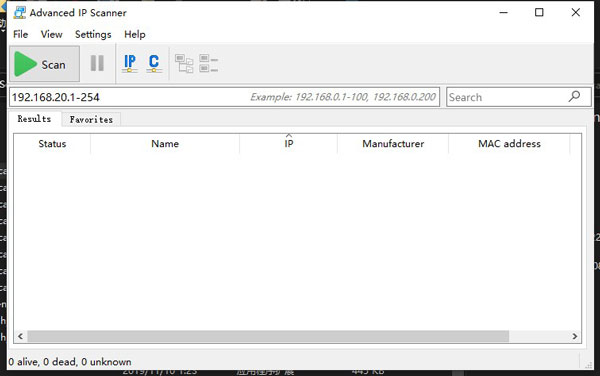Click the horizontal scrollbar thumb
This screenshot has height=376, width=600.
[x=268, y=336]
